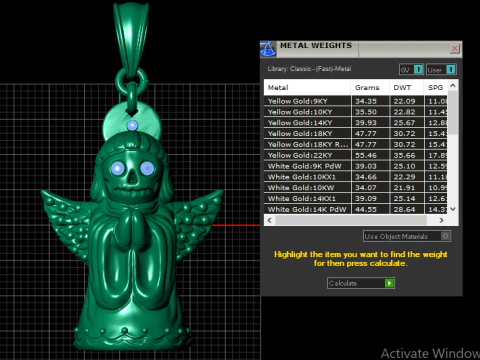This screenshot has height=360, width=480.
Task: Click the 44.55 grams value
Action: 366,209
